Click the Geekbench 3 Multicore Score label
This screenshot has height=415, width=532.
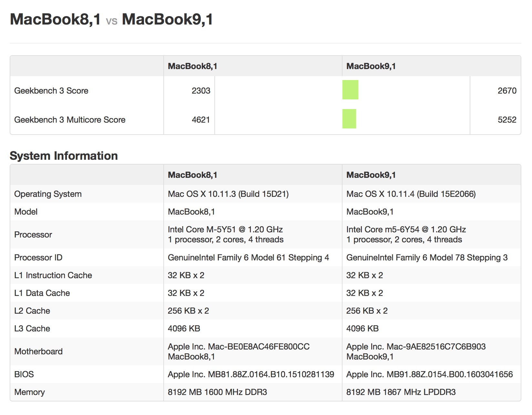70,120
